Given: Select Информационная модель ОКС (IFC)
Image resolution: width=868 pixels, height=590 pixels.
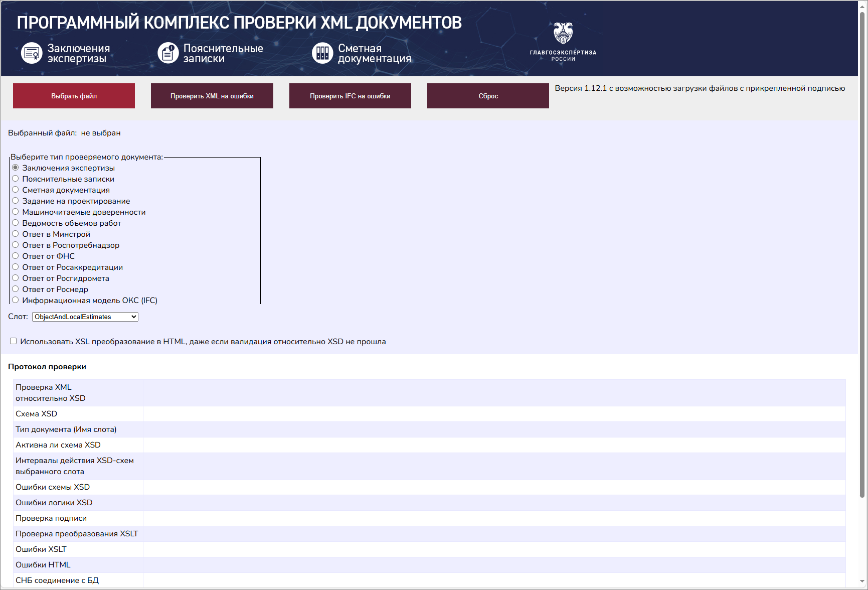Looking at the screenshot, I should (x=15, y=300).
